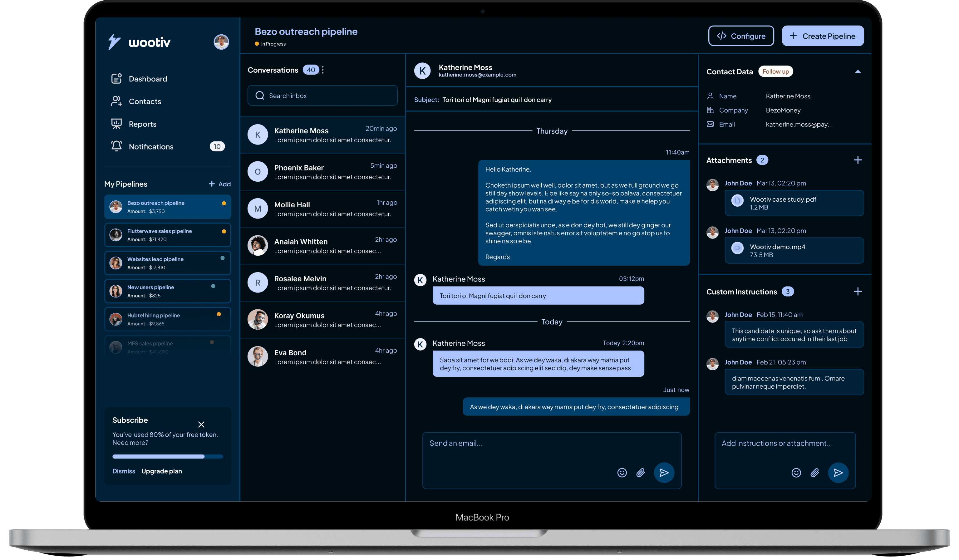
Task: Send the email via the arrow icon
Action: click(664, 473)
